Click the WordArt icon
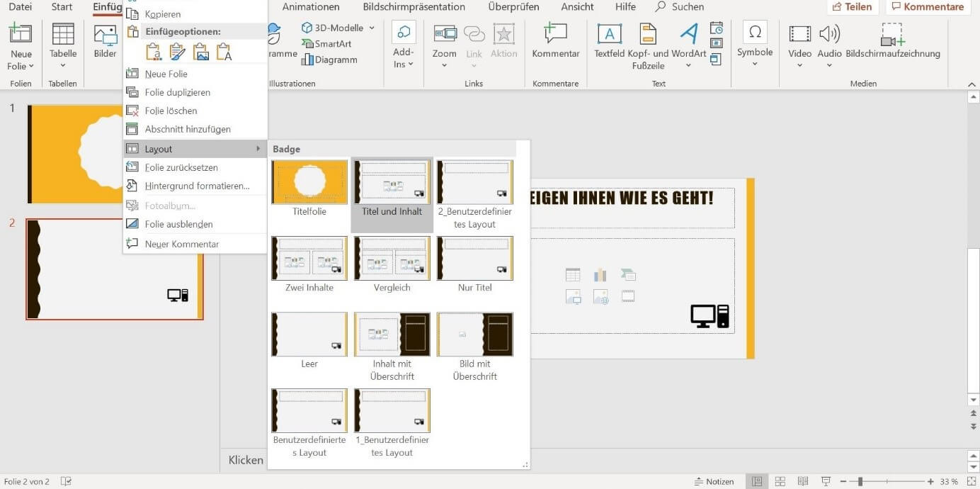Viewport: 980px width, 489px height. 689,33
